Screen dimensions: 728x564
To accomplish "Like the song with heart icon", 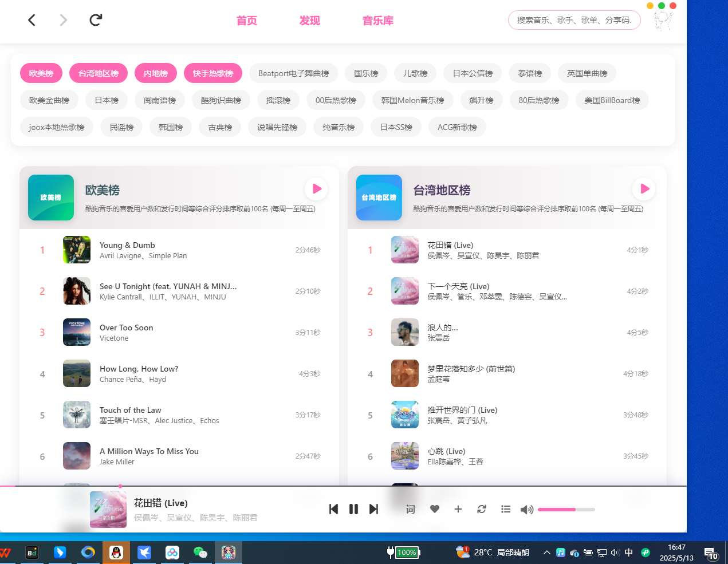I will 435,509.
